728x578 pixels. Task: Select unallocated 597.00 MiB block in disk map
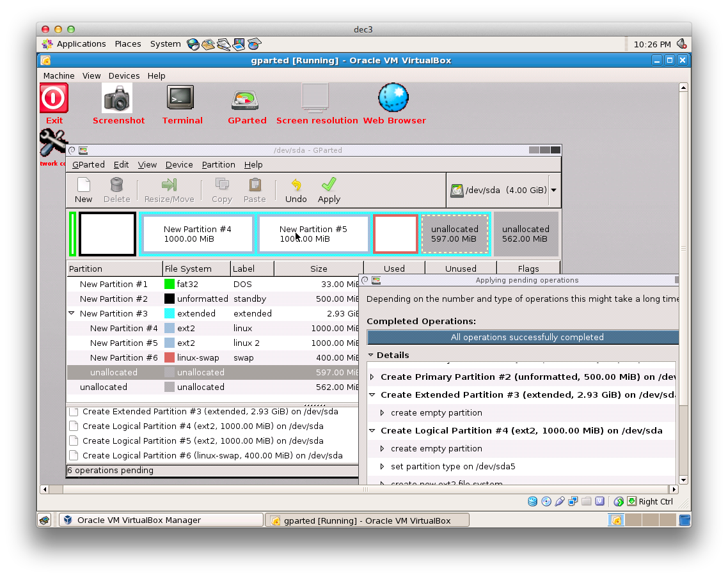click(x=455, y=234)
